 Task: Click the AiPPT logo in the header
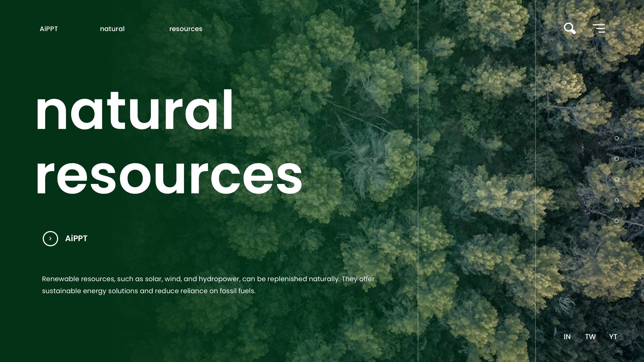[x=49, y=29]
